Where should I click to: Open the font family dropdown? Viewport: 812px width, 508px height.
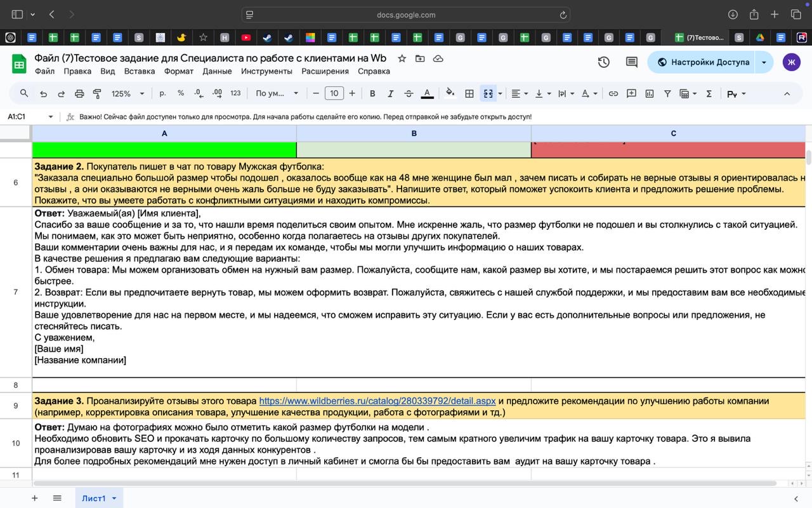[x=277, y=93]
